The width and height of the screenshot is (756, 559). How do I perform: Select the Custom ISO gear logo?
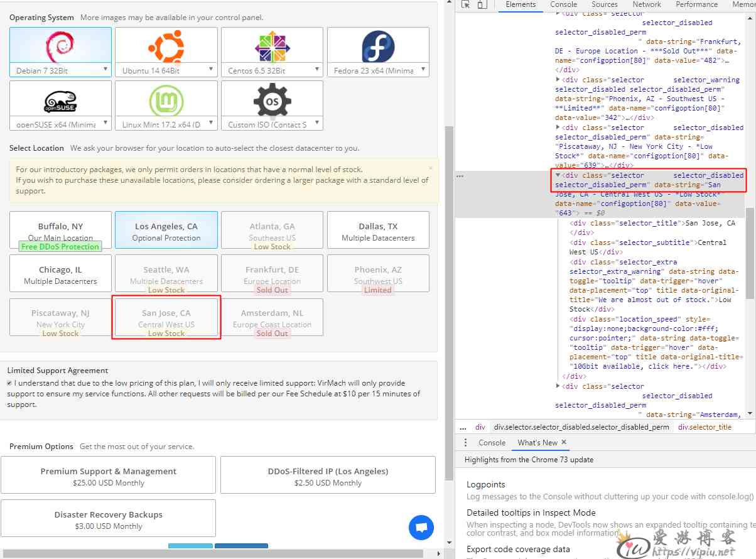pos(272,100)
